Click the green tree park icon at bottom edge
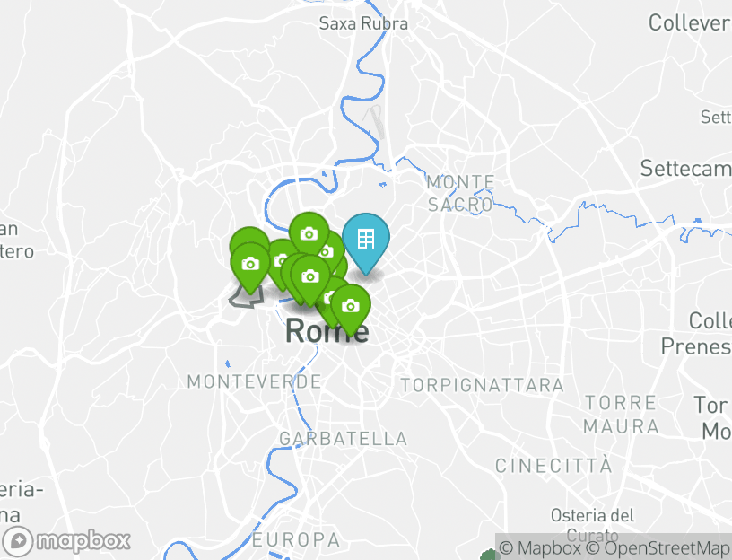 (x=489, y=555)
